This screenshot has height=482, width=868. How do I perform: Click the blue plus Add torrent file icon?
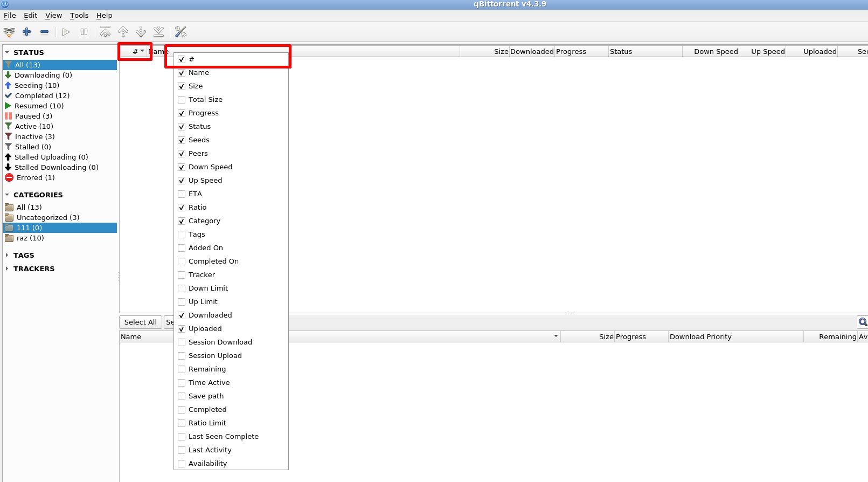coord(27,32)
